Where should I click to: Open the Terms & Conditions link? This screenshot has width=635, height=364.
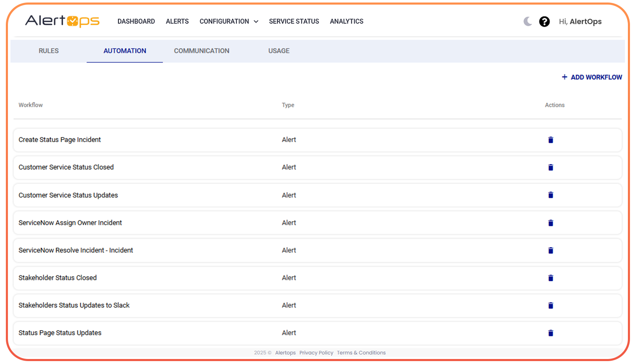pos(361,352)
